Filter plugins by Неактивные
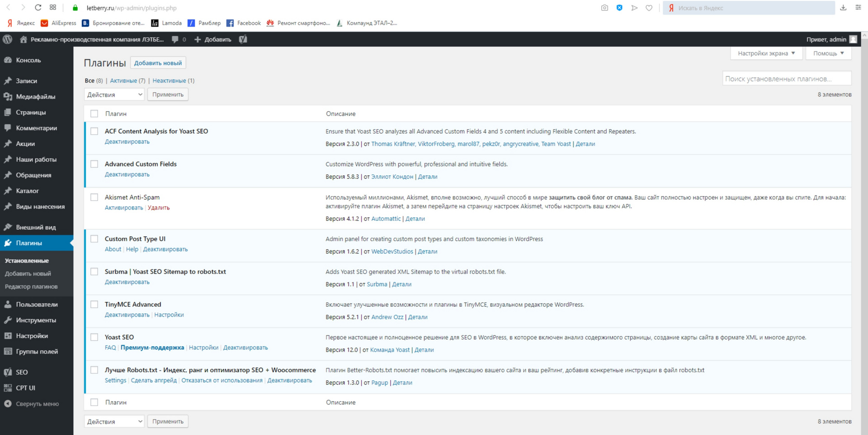 tap(169, 81)
